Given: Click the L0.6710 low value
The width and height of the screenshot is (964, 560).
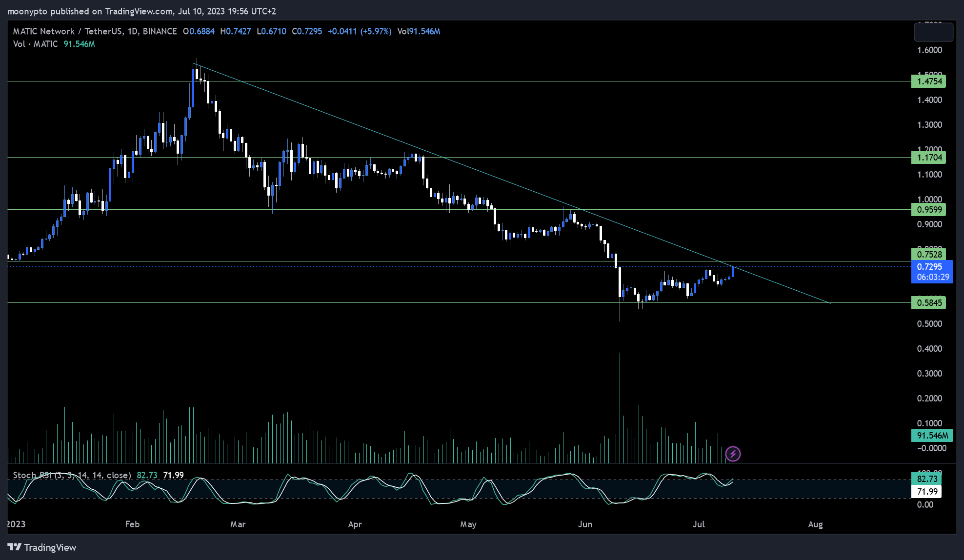Looking at the screenshot, I should (272, 31).
